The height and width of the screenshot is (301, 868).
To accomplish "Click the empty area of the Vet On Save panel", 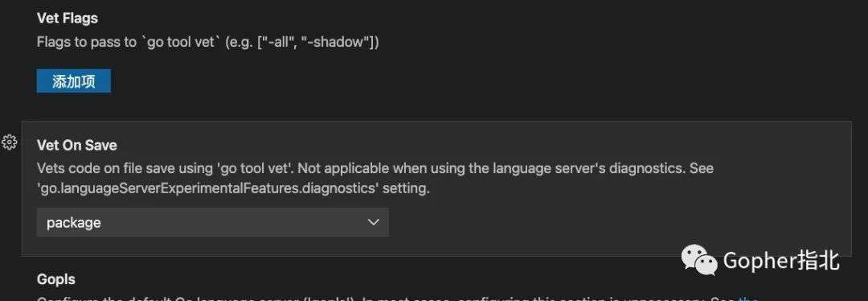I will pos(609,222).
